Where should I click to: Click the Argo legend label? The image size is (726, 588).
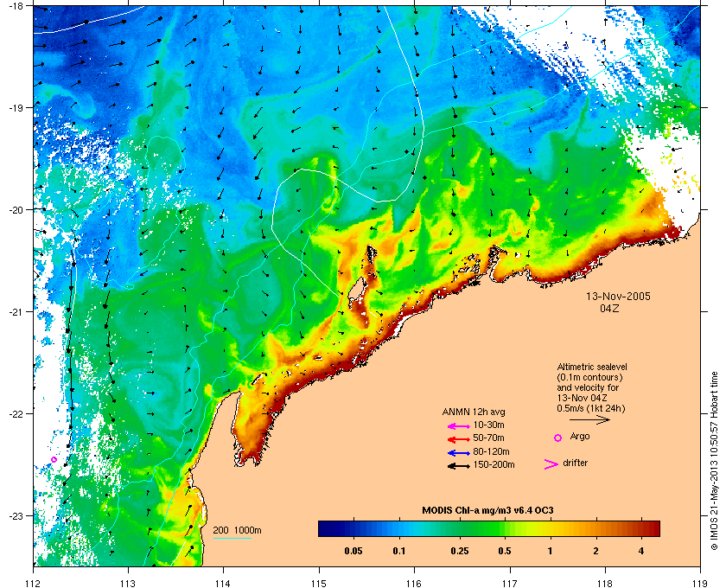point(580,436)
